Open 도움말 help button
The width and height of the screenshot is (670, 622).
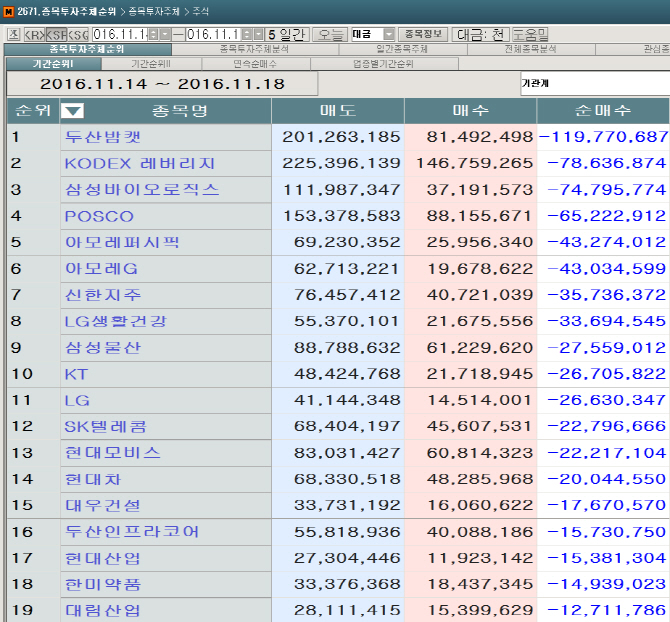530,34
